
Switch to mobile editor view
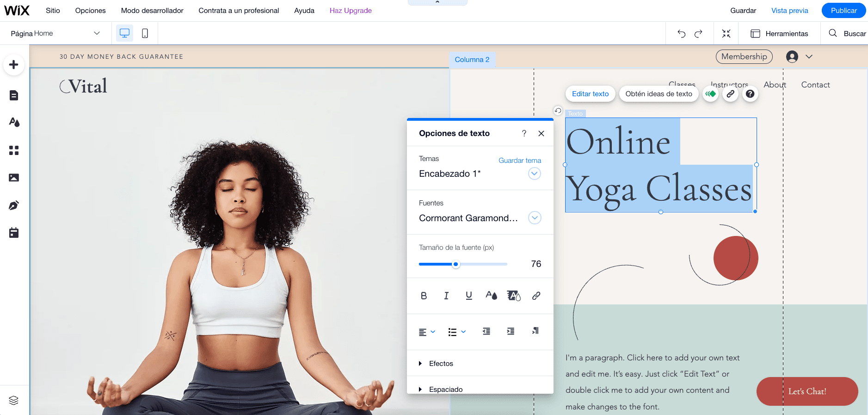145,33
